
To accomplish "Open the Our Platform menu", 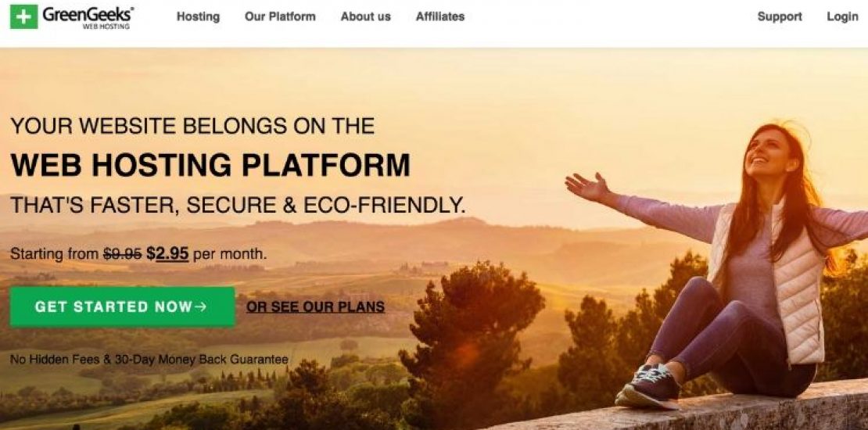I will (280, 16).
